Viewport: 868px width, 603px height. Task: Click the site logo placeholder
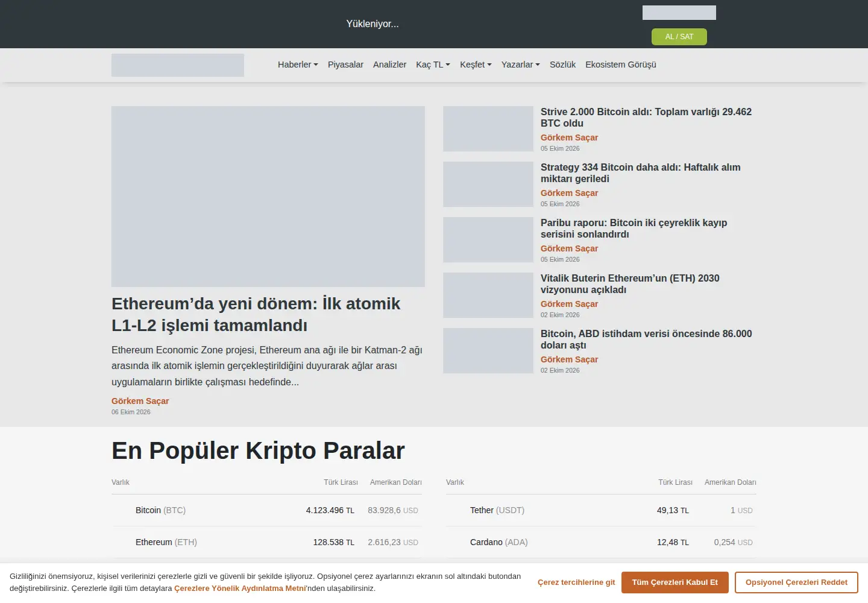click(178, 65)
